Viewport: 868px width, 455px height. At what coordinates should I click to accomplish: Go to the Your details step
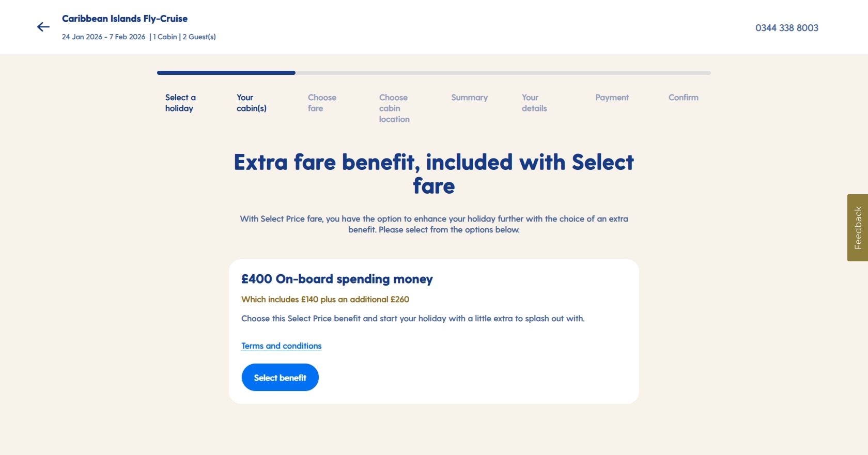[534, 103]
